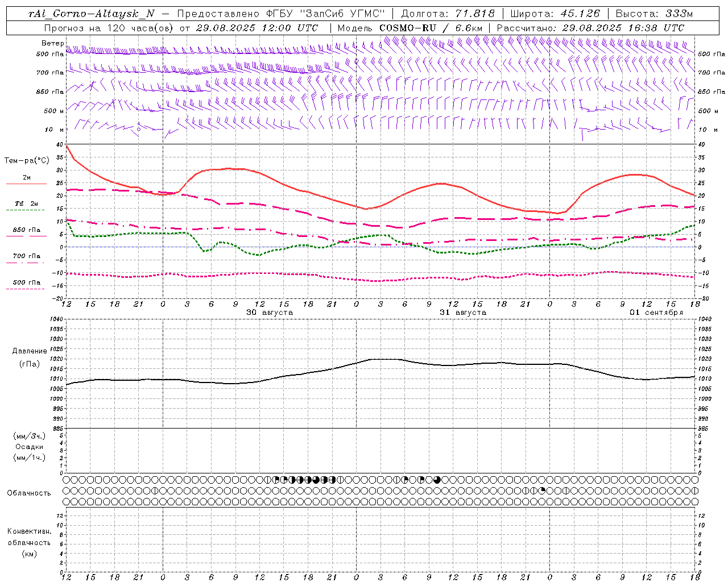
Task: Click 'Прогноз на 120 часа(ов)' forecast start text
Action: 110,28
